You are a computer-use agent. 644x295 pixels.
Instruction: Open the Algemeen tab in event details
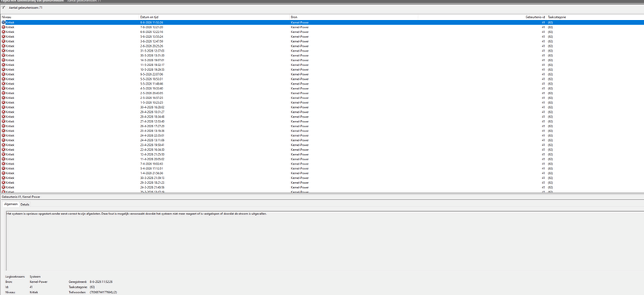point(11,204)
